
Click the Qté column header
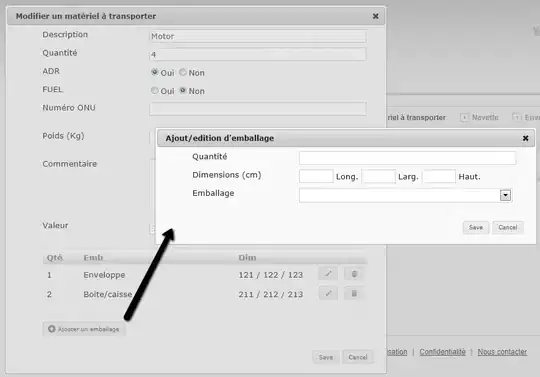pyautogui.click(x=55, y=258)
